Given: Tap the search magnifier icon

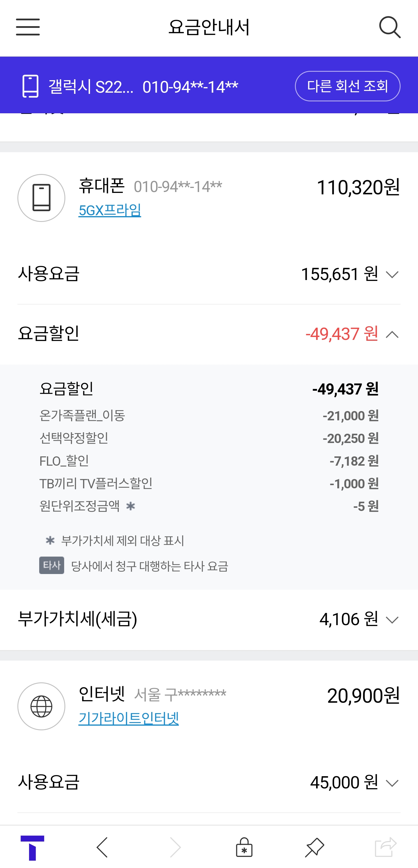Looking at the screenshot, I should [390, 27].
